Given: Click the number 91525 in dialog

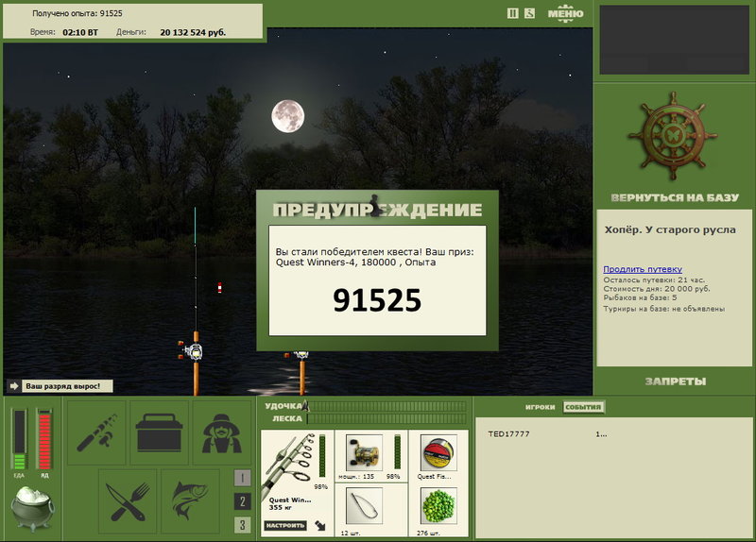Looking at the screenshot, I should (x=377, y=300).
